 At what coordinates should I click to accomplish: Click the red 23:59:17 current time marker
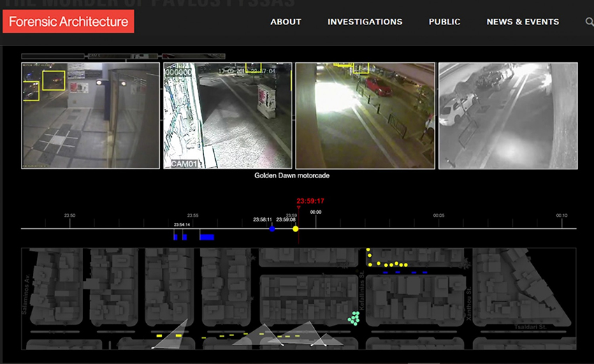pos(310,201)
